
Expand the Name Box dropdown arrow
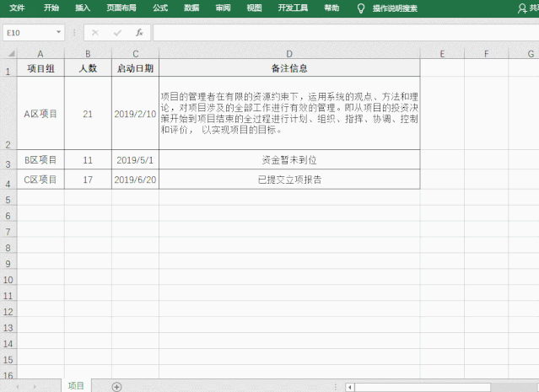(x=58, y=33)
